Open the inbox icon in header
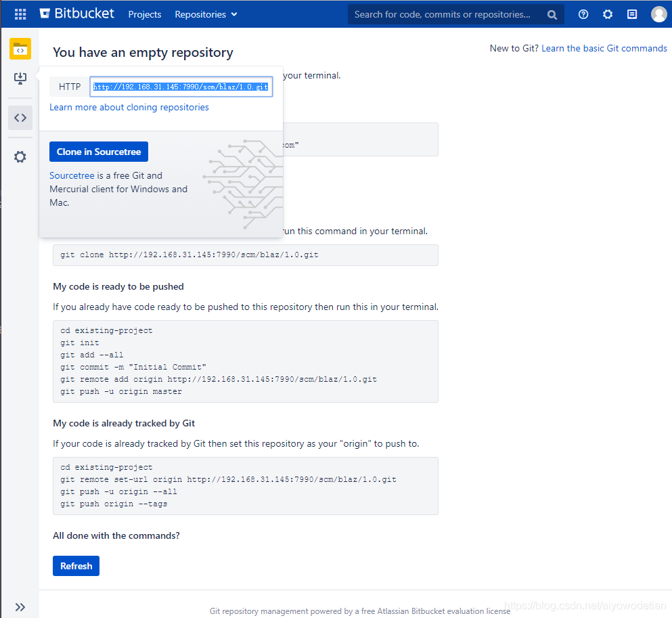The width and height of the screenshot is (672, 618). click(632, 14)
